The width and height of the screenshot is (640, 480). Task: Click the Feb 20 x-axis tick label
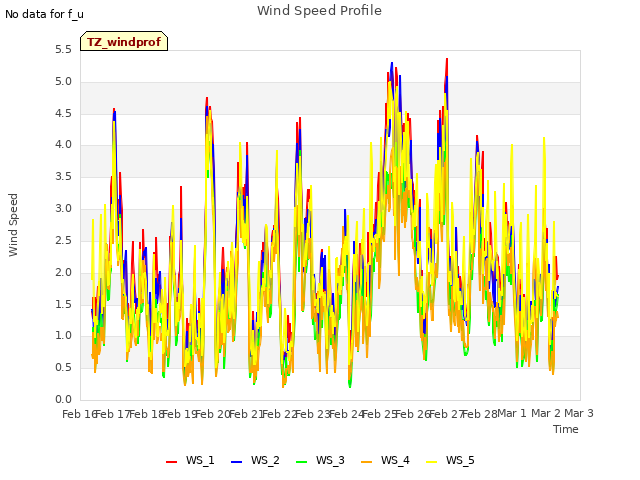[x=213, y=414]
